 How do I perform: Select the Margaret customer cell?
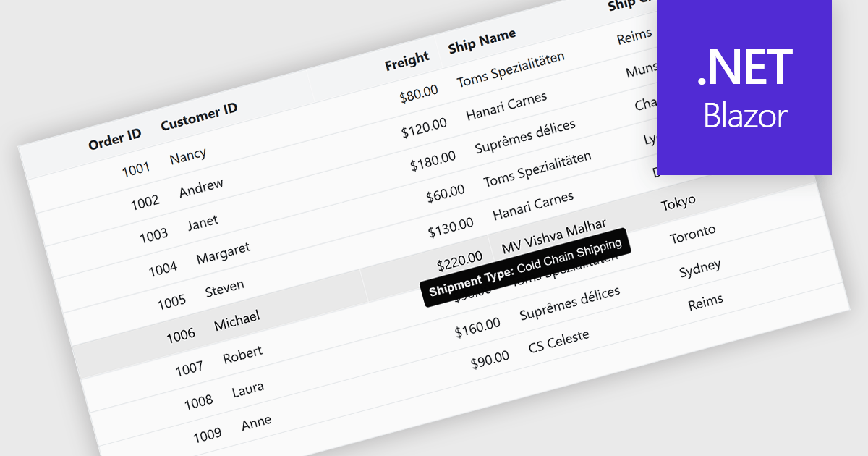223,253
